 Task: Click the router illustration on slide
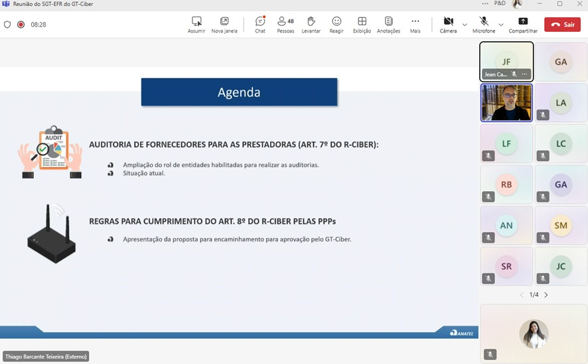click(51, 233)
